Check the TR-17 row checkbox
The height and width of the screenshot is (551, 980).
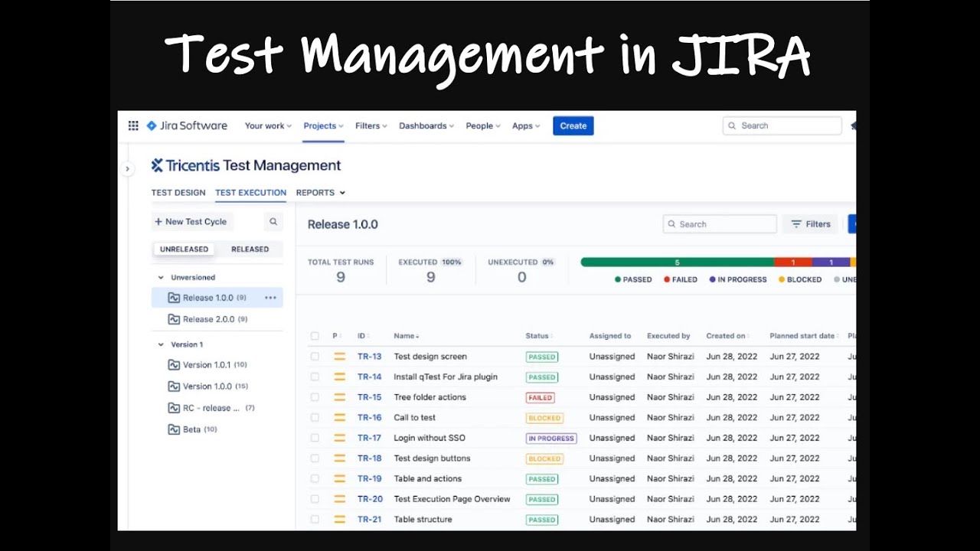tap(315, 439)
